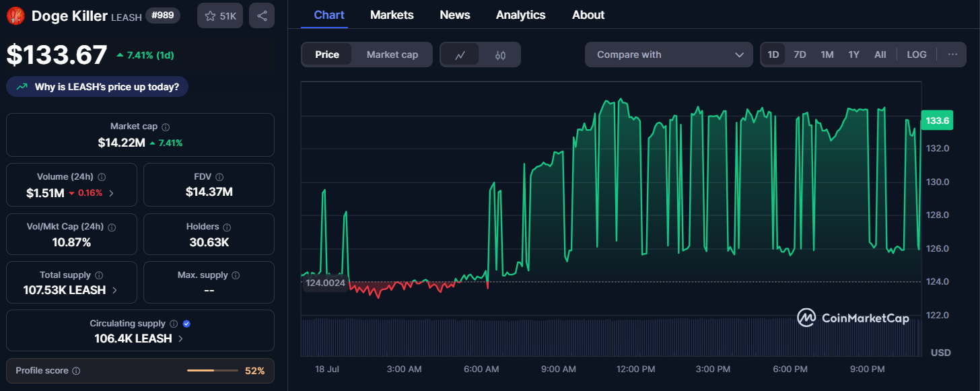Click the 18 Jul date axis label
Image resolution: width=980 pixels, height=391 pixels.
pyautogui.click(x=327, y=369)
